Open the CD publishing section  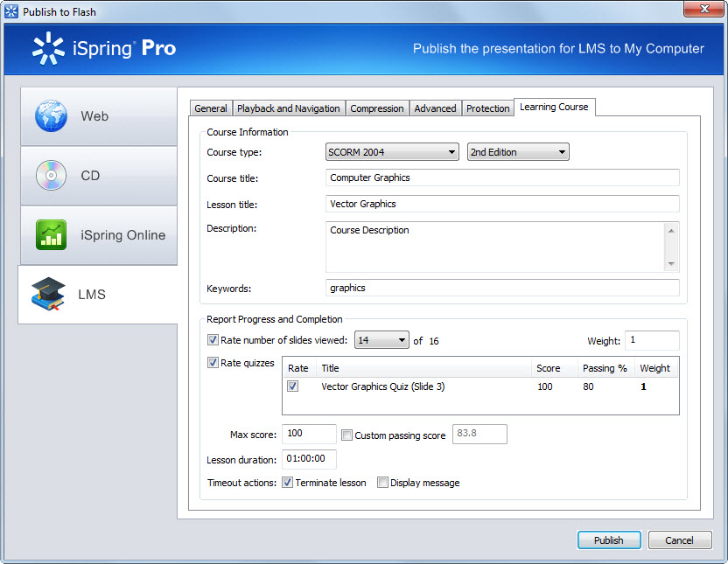[98, 176]
